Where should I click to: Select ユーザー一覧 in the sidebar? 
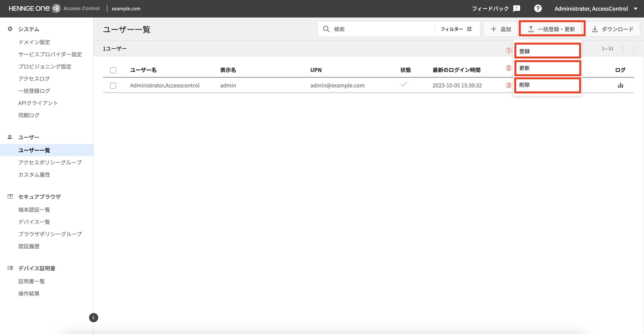(x=46, y=150)
